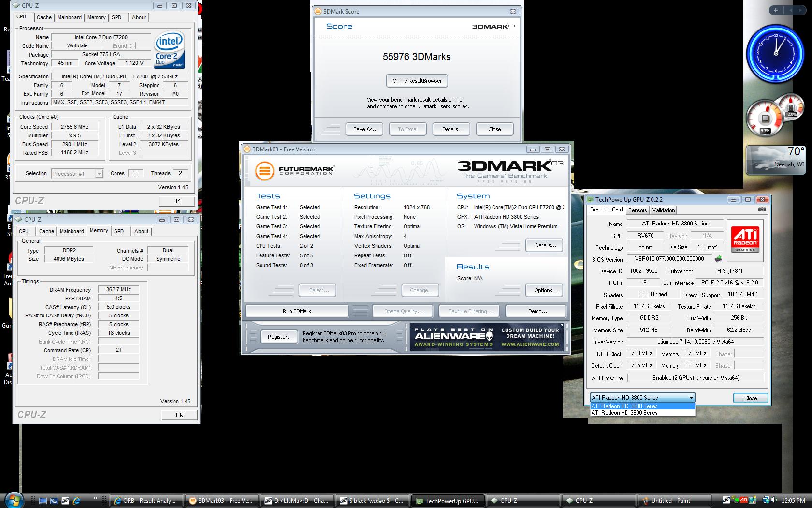Click the Intel Core 2 Duo logo in CPU-Z

tap(169, 50)
